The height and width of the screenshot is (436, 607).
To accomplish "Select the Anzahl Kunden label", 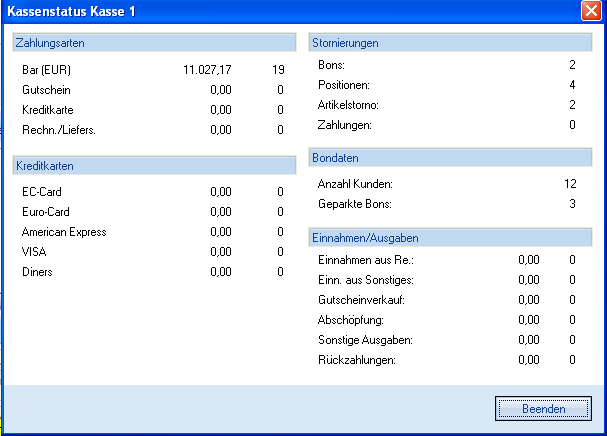I will point(355,184).
